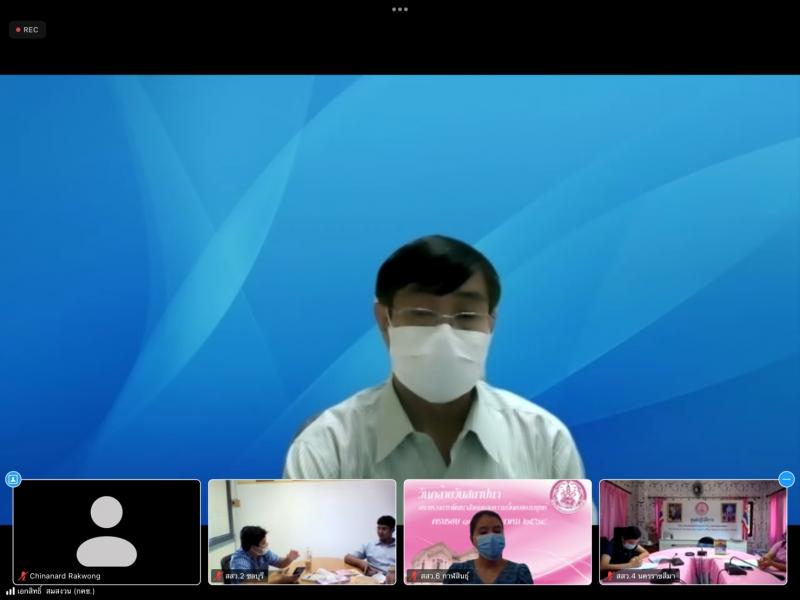Click the muted mic icon on Chinanard Rakwong

point(22,576)
